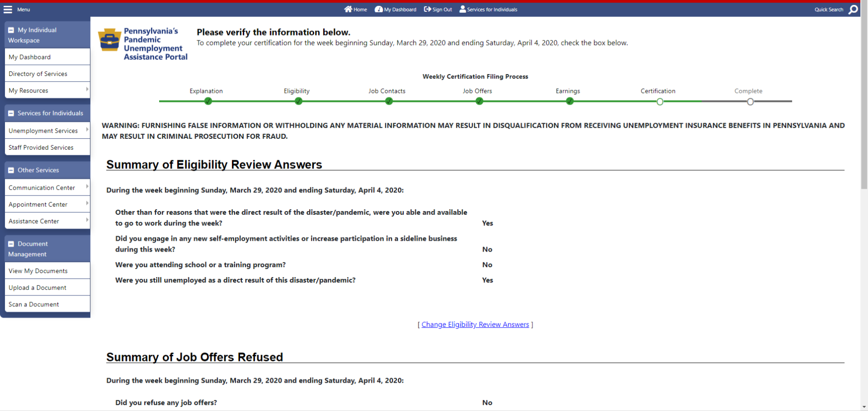This screenshot has height=411, width=868.
Task: Click the Pennsylvania keystone portal logo
Action: pos(110,40)
